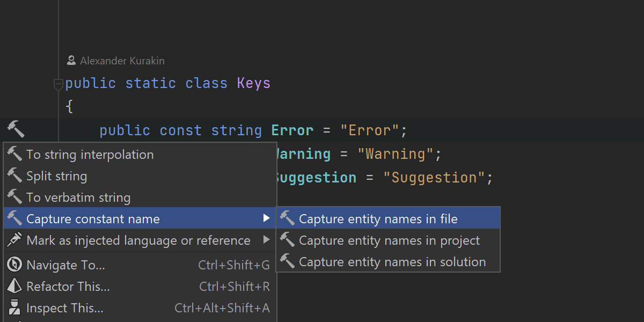This screenshot has width=644, height=322.
Task: Select Capture entity names in solution
Action: click(392, 262)
